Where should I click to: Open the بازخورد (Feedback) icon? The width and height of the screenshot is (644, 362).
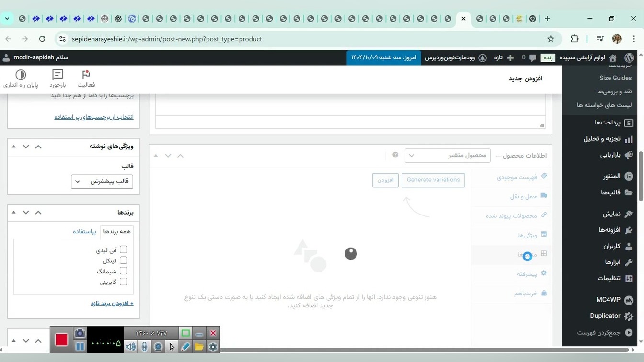(57, 75)
